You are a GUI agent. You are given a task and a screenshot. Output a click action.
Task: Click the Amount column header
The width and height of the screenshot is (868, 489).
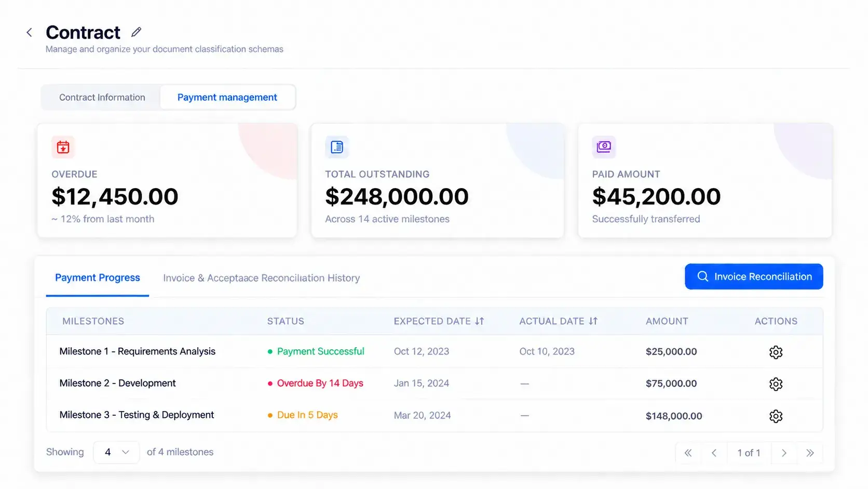pos(667,321)
